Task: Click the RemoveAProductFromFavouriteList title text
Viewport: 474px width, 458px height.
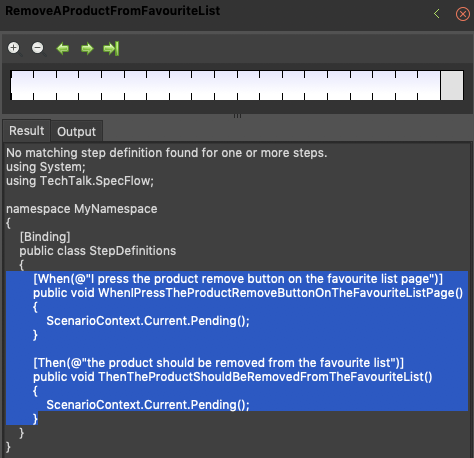Action: click(x=113, y=11)
